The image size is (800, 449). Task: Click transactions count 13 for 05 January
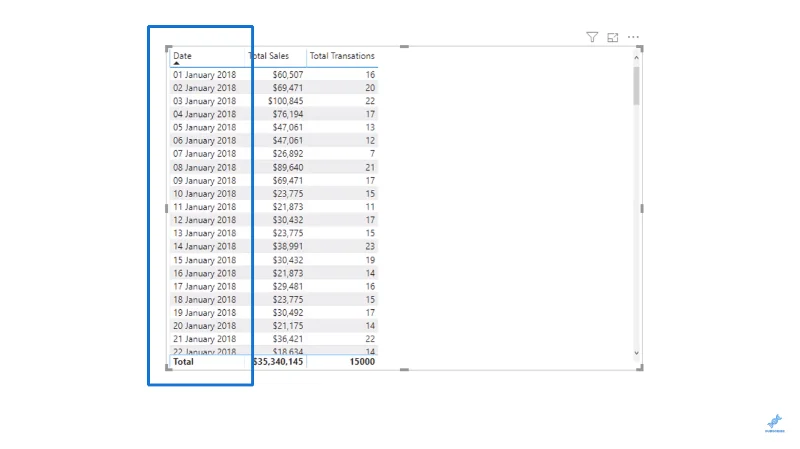point(370,128)
